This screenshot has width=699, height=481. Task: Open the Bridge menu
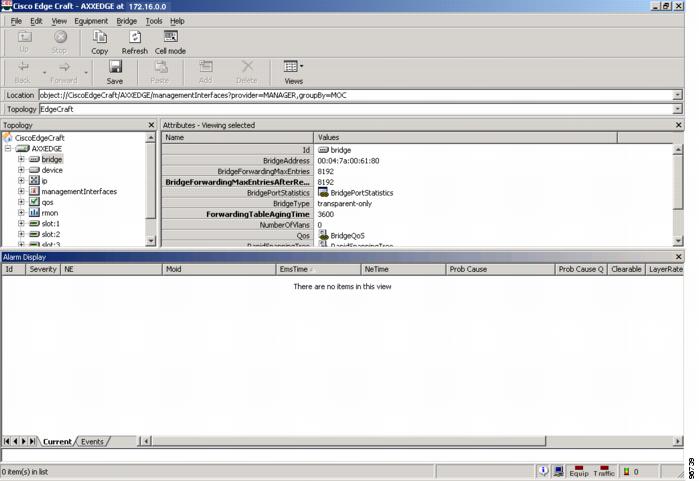click(x=127, y=21)
